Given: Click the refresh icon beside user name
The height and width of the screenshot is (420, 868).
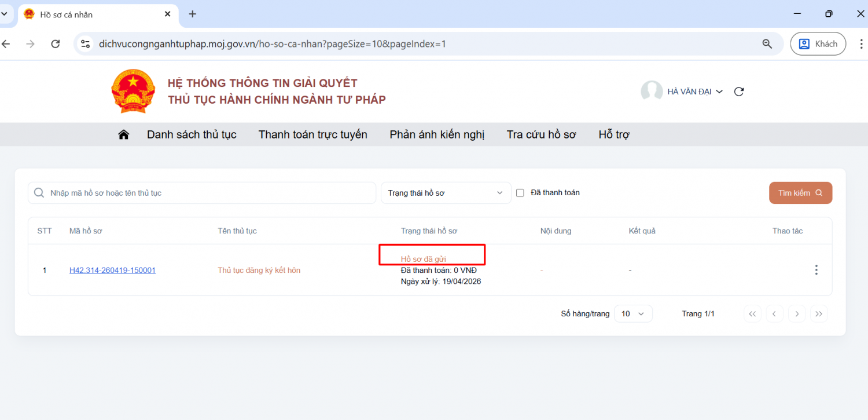Looking at the screenshot, I should point(738,92).
